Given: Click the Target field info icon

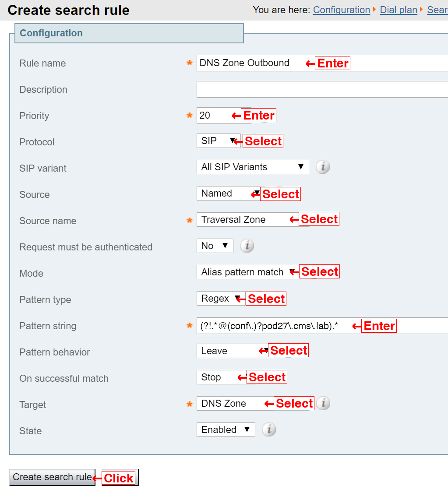Looking at the screenshot, I should 323,403.
